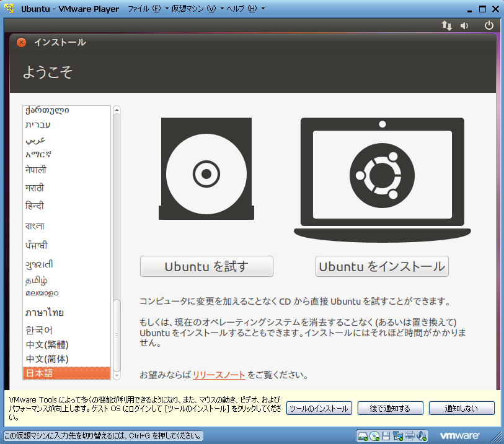Select ภาษาไทย in the language list
This screenshot has height=444, width=504.
point(66,312)
